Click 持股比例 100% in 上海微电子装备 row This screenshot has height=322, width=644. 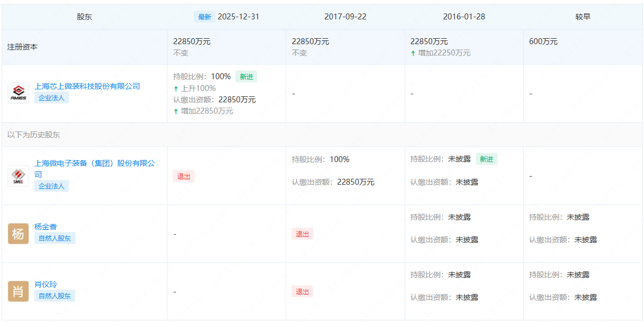[321, 159]
